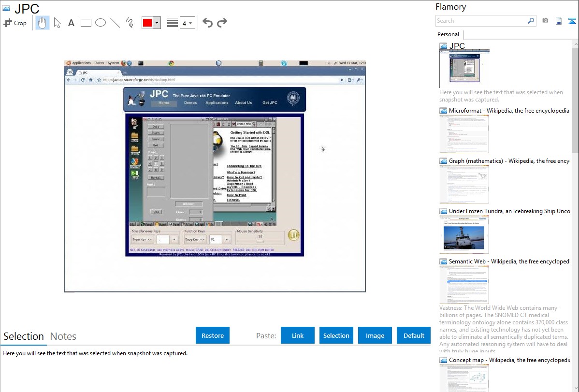Click the sidebar title "JPC"

[457, 46]
